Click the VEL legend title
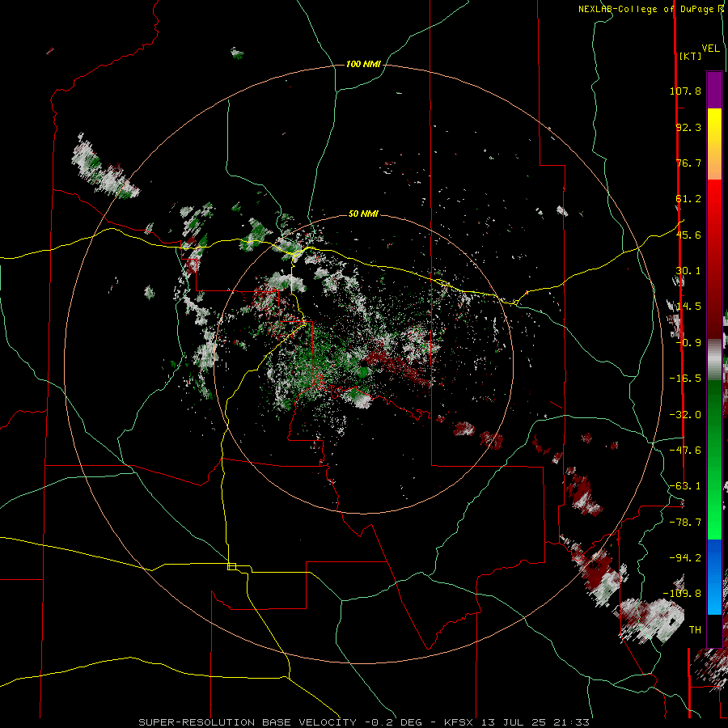Screen dimensions: 728x728 (710, 49)
